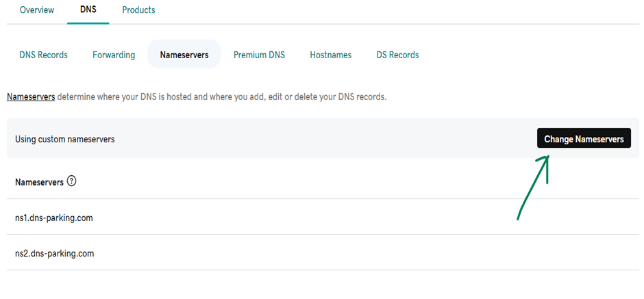This screenshot has height=299, width=644.
Task: Go to the Forwarding sub-tab
Action: [x=114, y=55]
